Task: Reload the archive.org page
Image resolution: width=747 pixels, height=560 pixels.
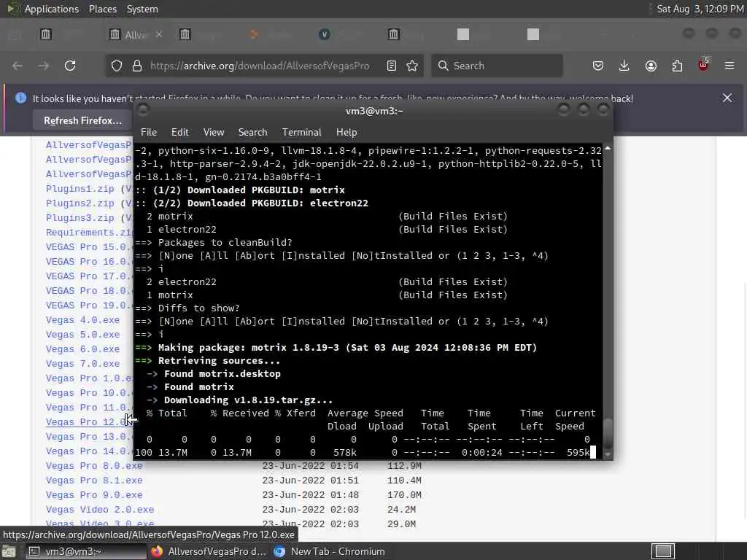Action: 70,66
